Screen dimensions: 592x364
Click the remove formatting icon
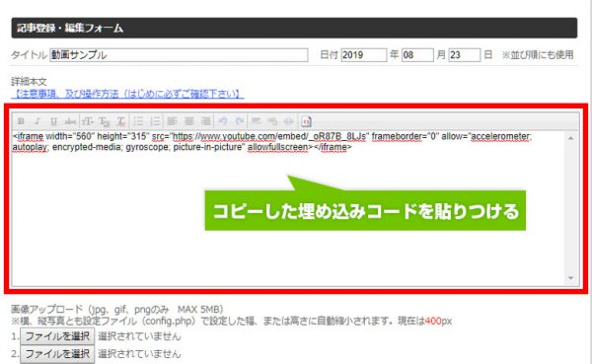coord(120,121)
